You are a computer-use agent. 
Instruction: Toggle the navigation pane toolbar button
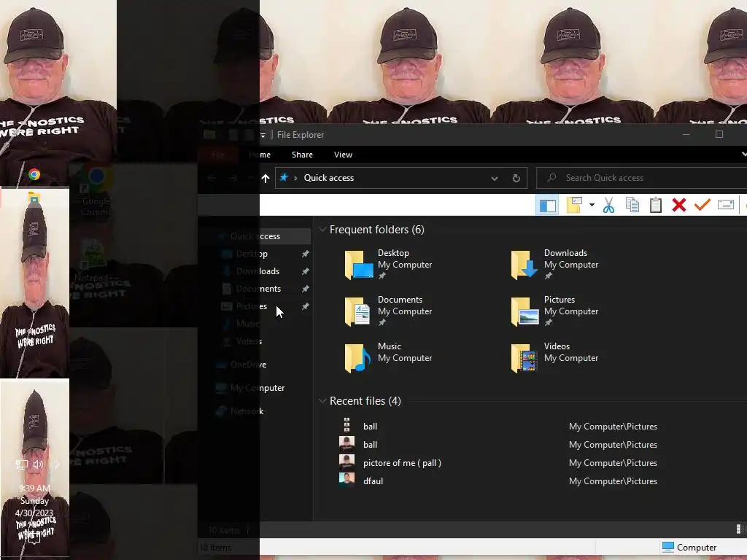547,205
